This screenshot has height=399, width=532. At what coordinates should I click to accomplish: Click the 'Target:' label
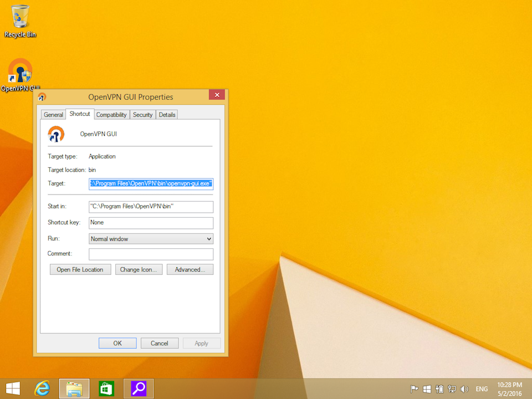[57, 183]
